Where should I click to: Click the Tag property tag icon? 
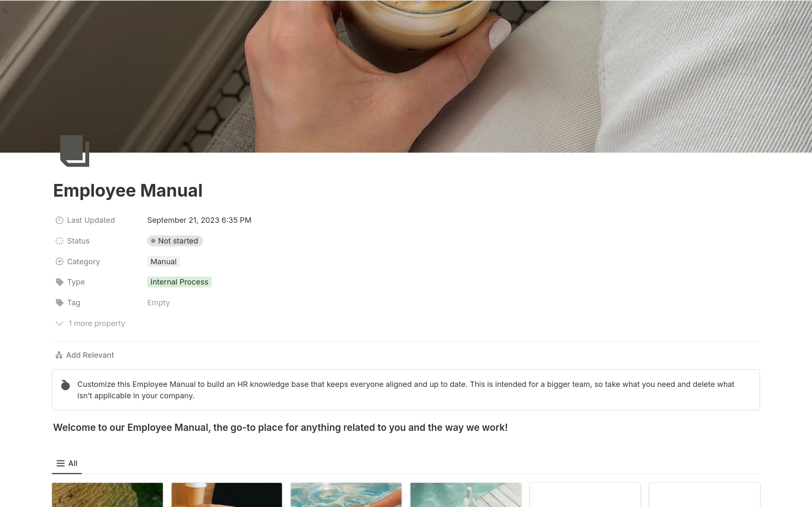(60, 303)
